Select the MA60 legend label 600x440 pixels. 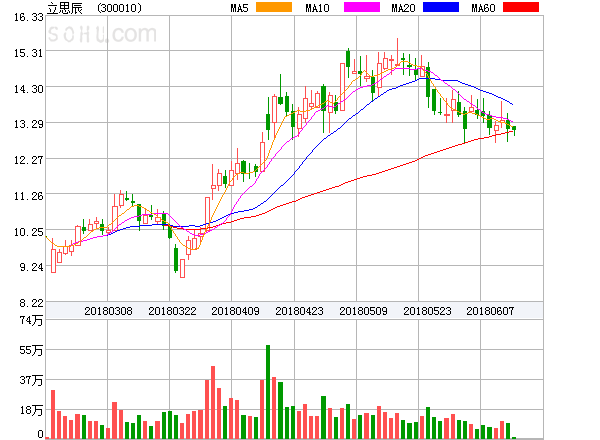pos(483,8)
